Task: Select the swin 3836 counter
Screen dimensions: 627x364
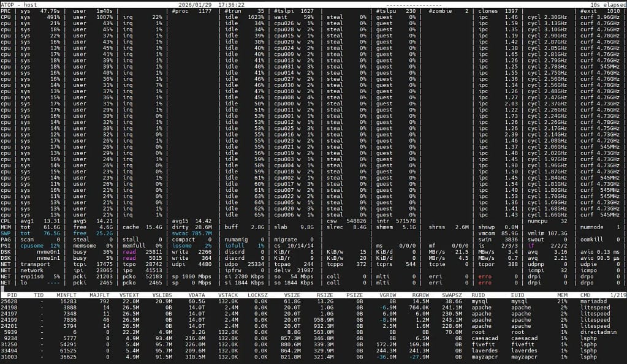Action: click(498, 240)
